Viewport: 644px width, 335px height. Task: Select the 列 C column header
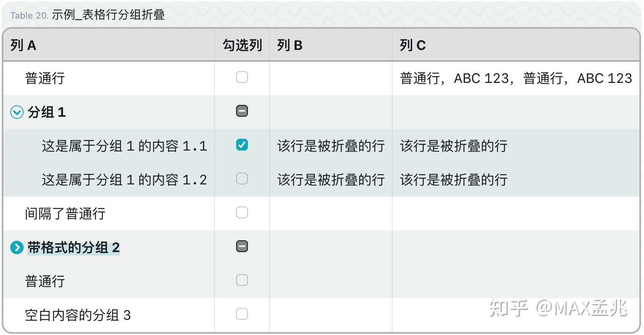pyautogui.click(x=516, y=45)
